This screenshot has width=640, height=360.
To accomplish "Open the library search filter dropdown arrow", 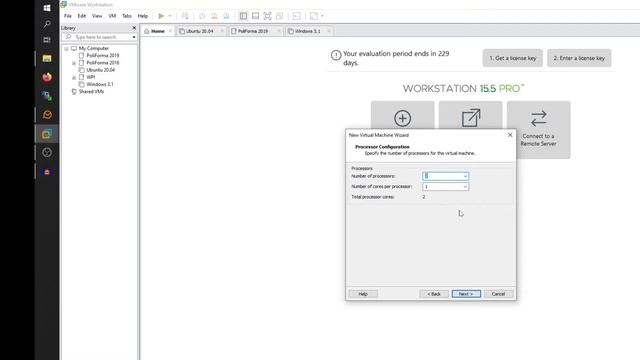I will 134,37.
